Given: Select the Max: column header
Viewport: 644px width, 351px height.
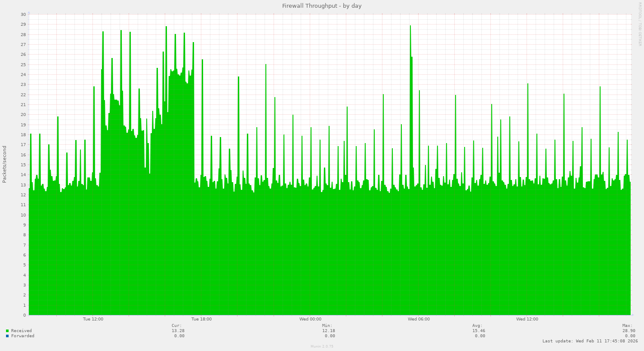Looking at the screenshot, I should coord(626,325).
